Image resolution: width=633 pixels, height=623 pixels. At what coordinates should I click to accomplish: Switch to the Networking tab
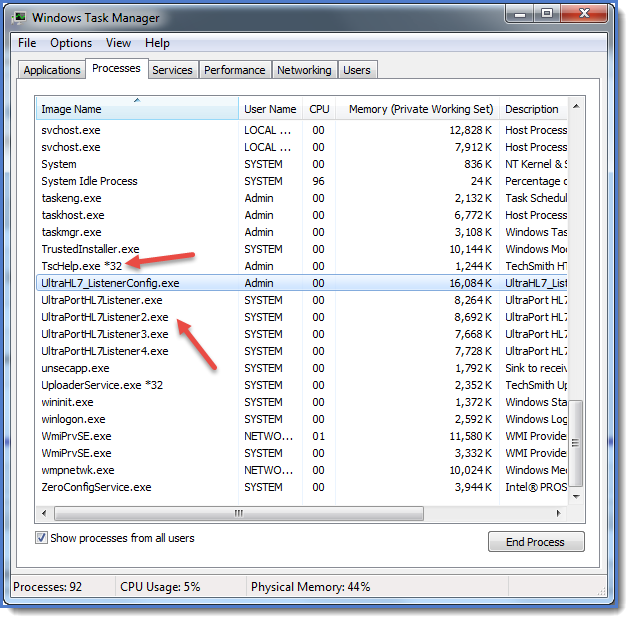tap(304, 70)
